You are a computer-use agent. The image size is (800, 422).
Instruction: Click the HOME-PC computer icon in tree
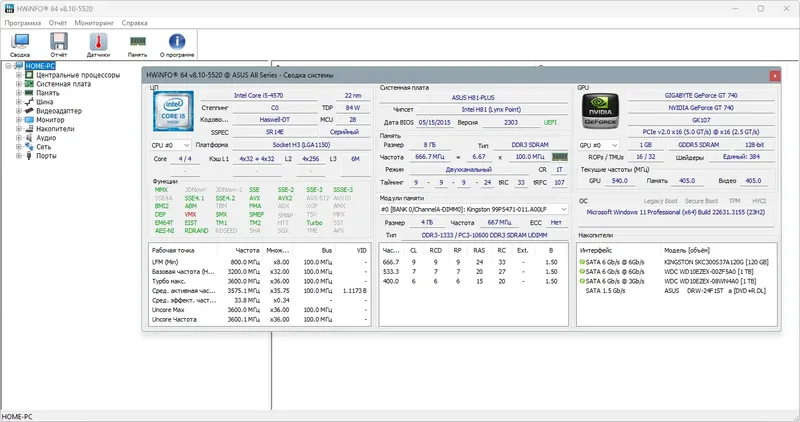[19, 66]
